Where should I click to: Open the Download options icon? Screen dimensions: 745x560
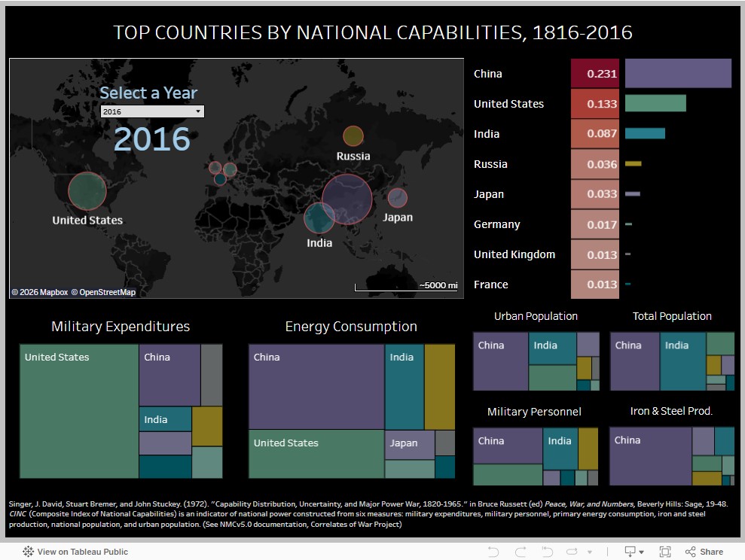(x=631, y=552)
